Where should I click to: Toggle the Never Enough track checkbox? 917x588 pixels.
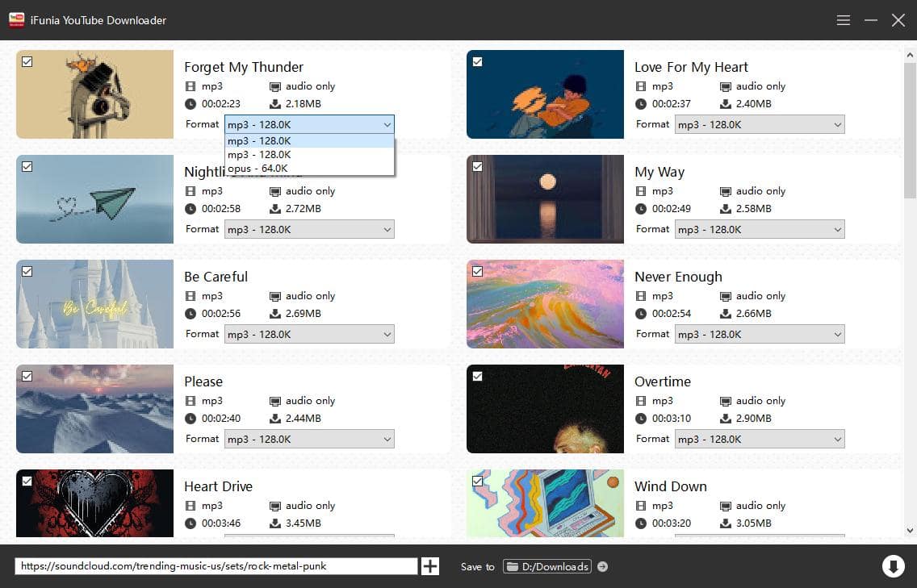478,271
